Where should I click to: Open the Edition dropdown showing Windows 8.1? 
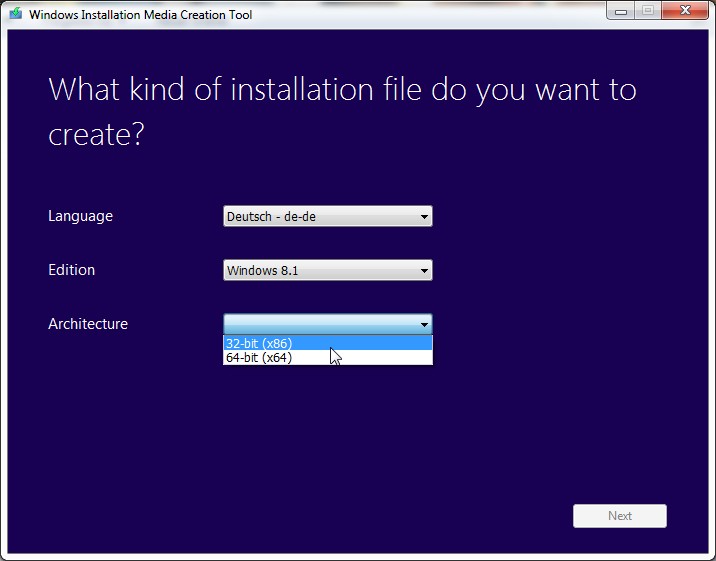pos(327,270)
